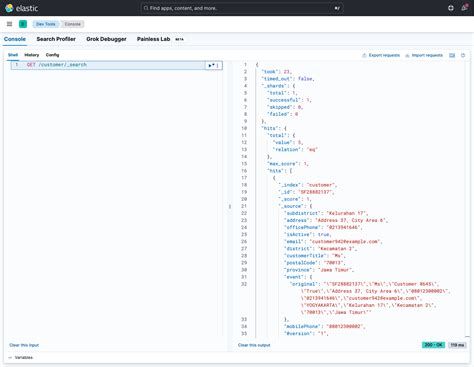Click the "postalCode" line
Screen dimensions: 474x367
point(315,263)
